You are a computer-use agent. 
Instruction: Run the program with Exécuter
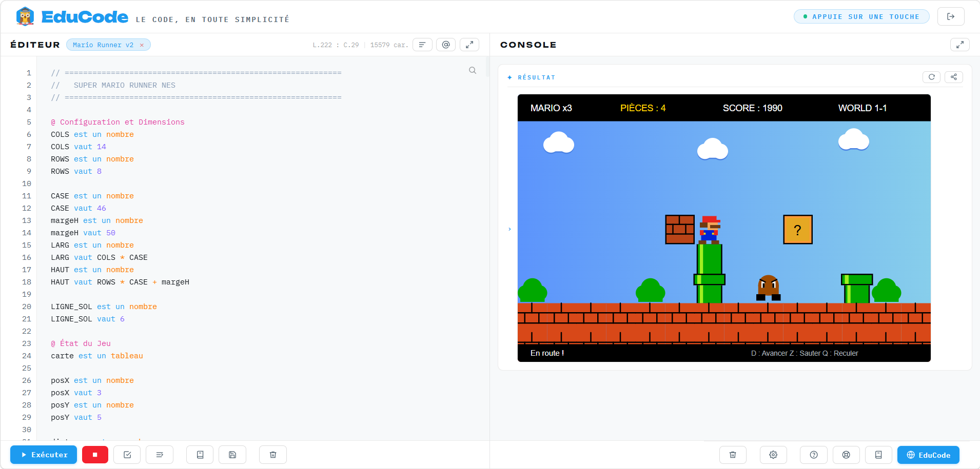44,455
